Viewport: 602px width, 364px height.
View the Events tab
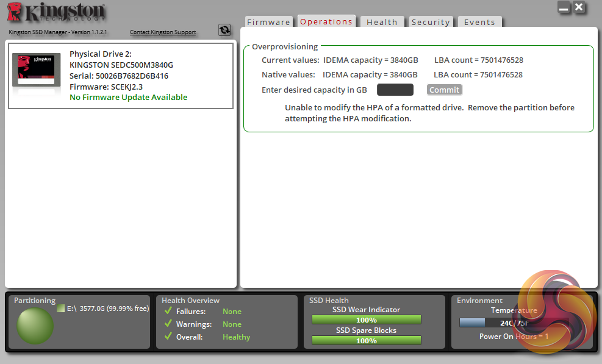[x=479, y=22]
